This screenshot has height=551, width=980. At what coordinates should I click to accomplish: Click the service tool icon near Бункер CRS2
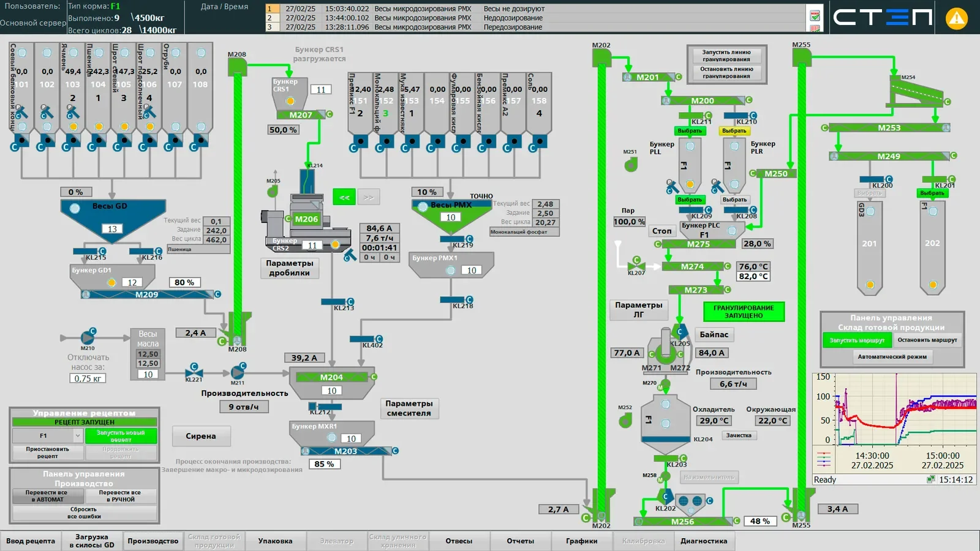[x=350, y=255]
